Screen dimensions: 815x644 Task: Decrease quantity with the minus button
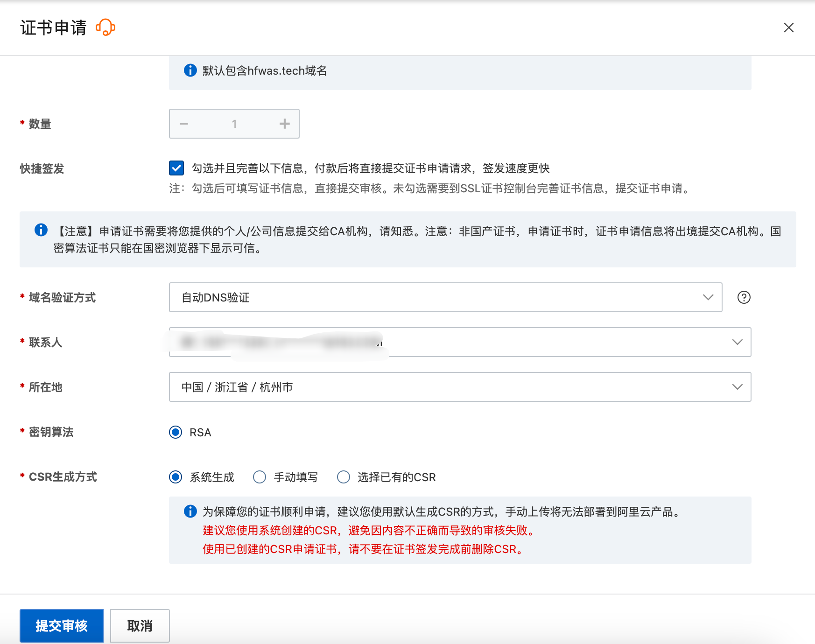(x=184, y=124)
